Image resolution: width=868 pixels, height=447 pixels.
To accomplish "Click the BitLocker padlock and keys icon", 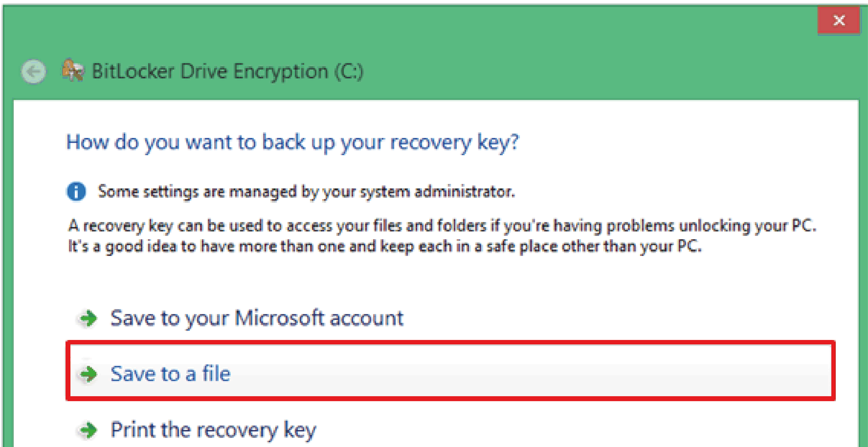I will [73, 71].
